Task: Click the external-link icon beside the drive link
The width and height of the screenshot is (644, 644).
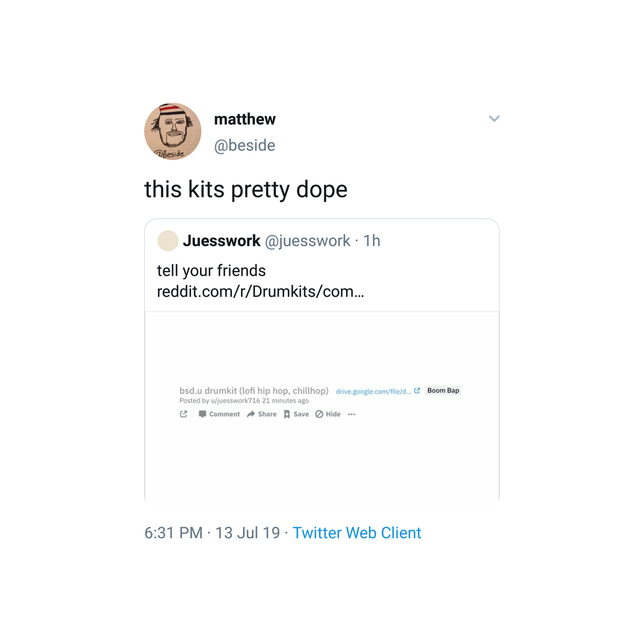Action: click(417, 391)
